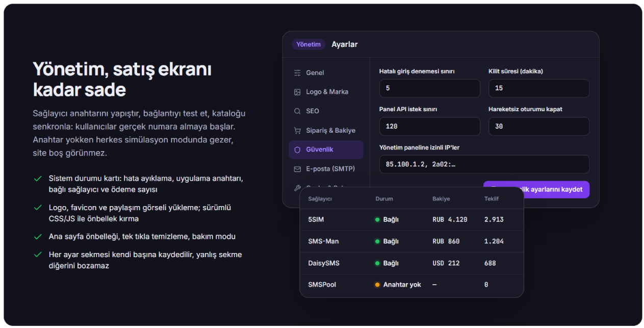Select the DaisySMS provider row
Viewport: 644px width, 328px height.
click(411, 263)
